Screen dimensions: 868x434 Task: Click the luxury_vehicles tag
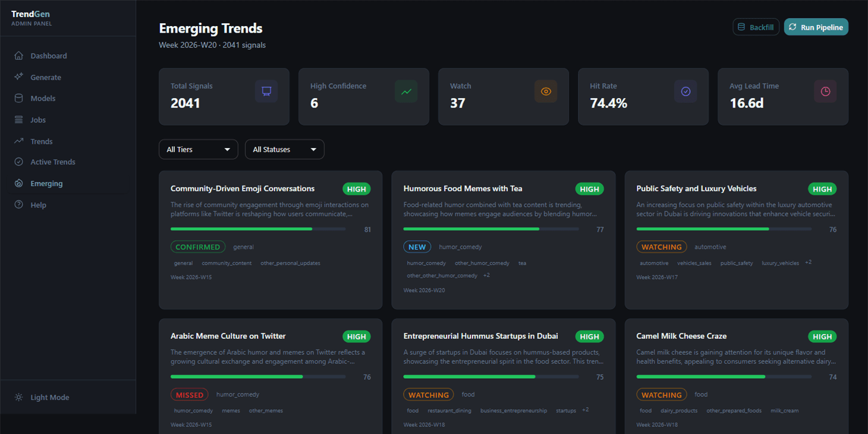tap(781, 263)
